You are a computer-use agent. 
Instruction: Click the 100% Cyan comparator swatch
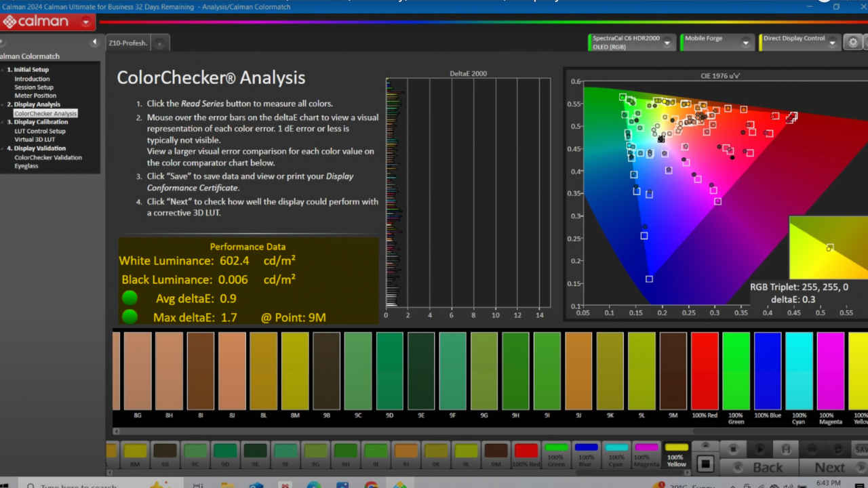(799, 371)
